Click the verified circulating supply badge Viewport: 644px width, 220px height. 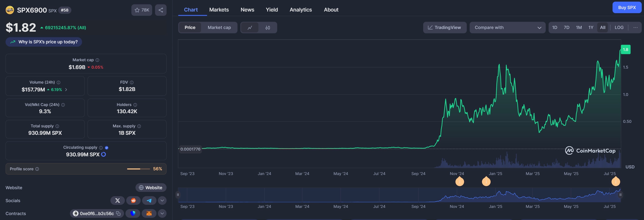click(x=107, y=148)
